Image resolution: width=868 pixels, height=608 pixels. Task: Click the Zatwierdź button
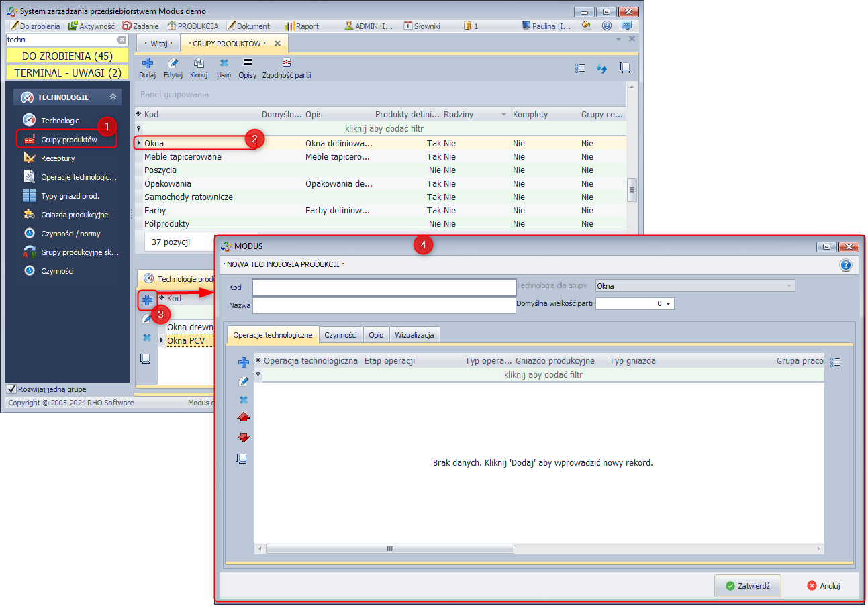coord(749,586)
